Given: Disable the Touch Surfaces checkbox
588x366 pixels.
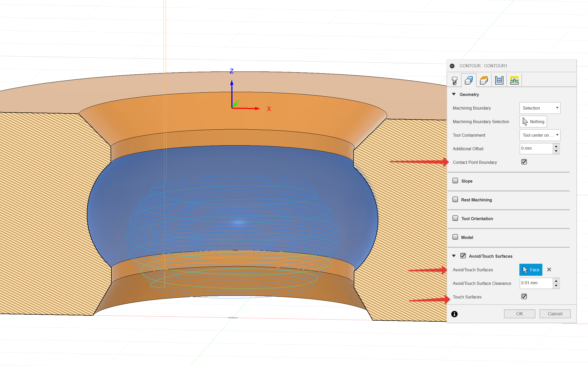Looking at the screenshot, I should pos(524,297).
